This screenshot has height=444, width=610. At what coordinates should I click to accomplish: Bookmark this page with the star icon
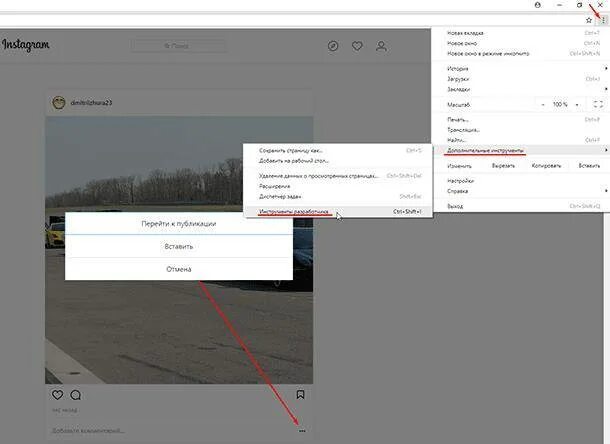tap(589, 20)
